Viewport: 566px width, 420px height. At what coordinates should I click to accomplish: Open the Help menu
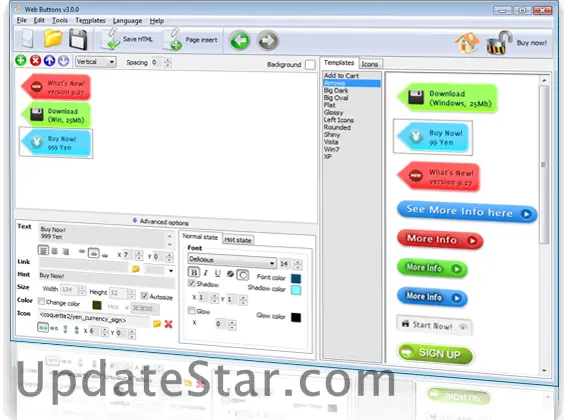157,21
